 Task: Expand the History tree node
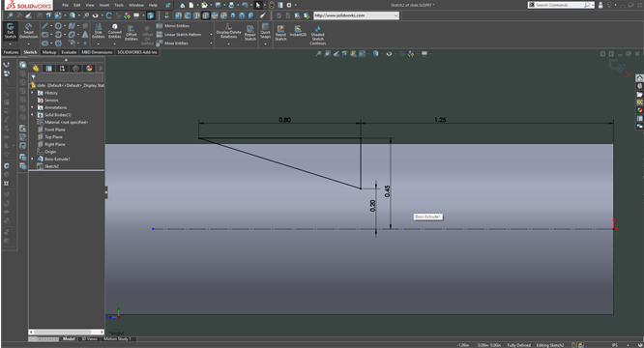tap(33, 93)
